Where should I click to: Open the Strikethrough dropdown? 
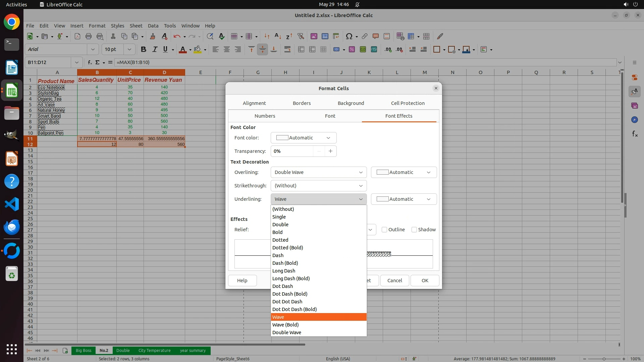(318, 186)
